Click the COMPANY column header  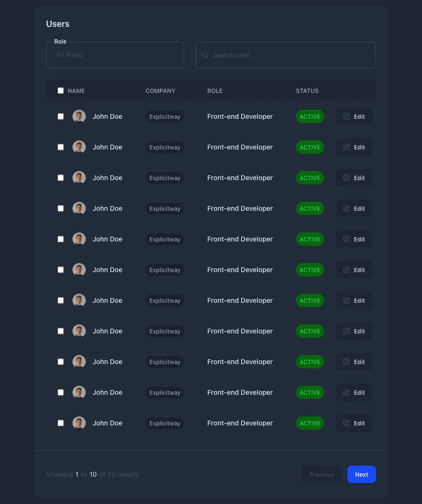160,91
